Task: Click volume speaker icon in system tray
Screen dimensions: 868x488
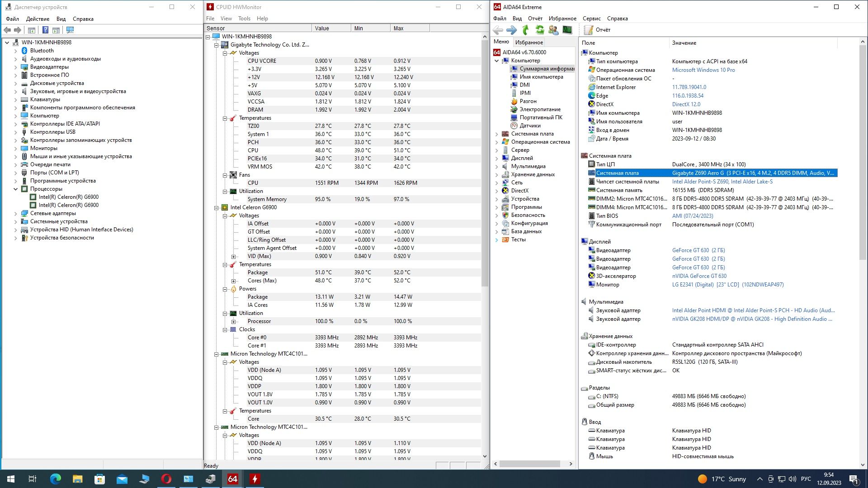Action: coord(793,479)
